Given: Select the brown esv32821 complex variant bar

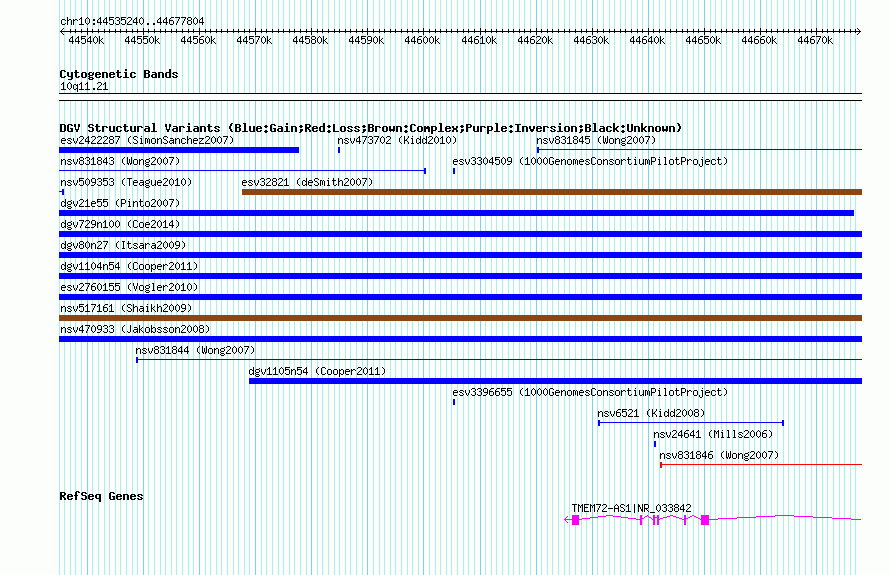Looking at the screenshot, I should pyautogui.click(x=552, y=192).
